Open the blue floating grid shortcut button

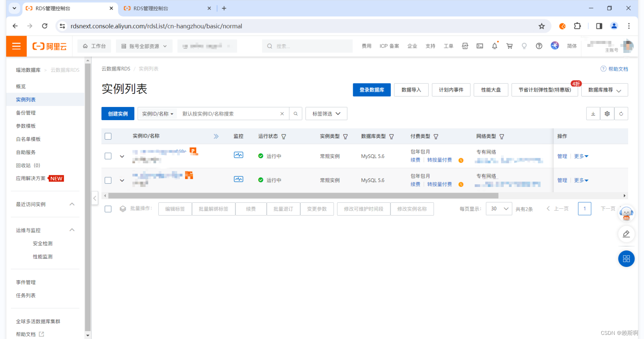[x=626, y=259]
